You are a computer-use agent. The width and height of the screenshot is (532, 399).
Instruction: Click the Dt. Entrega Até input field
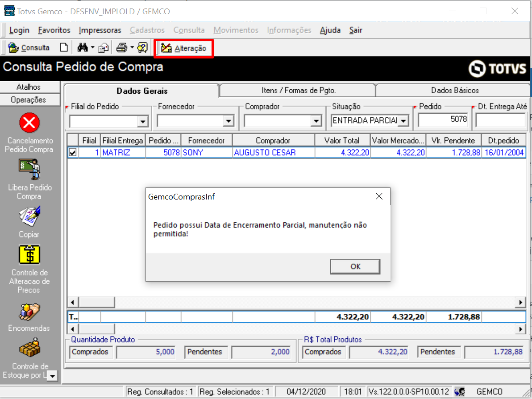point(501,120)
